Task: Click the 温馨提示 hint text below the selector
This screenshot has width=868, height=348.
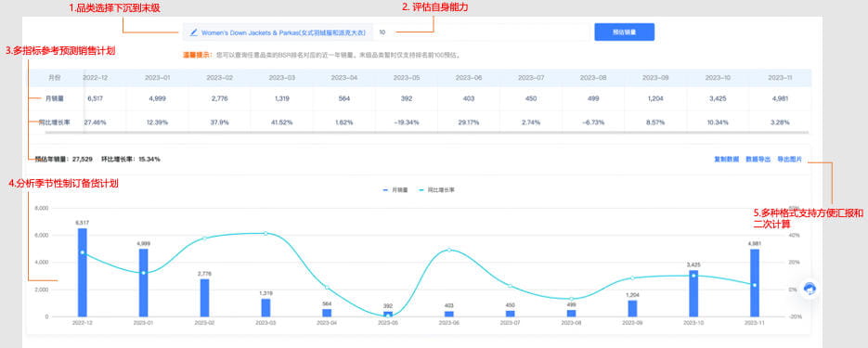Action: [322, 56]
